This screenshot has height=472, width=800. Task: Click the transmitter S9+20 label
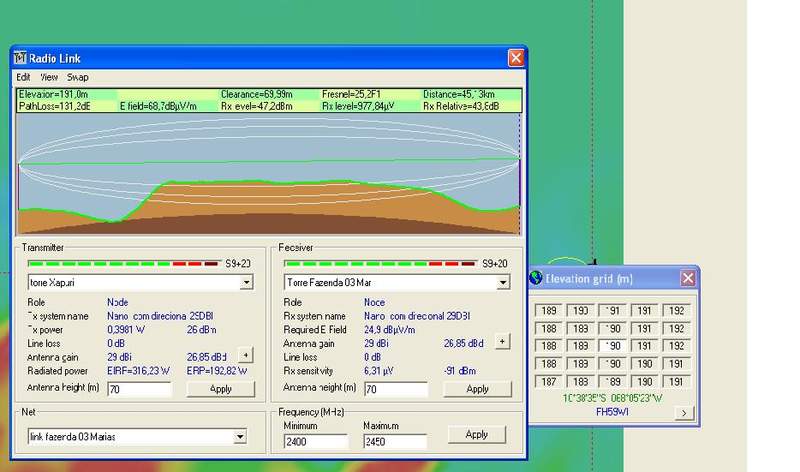[x=238, y=264]
